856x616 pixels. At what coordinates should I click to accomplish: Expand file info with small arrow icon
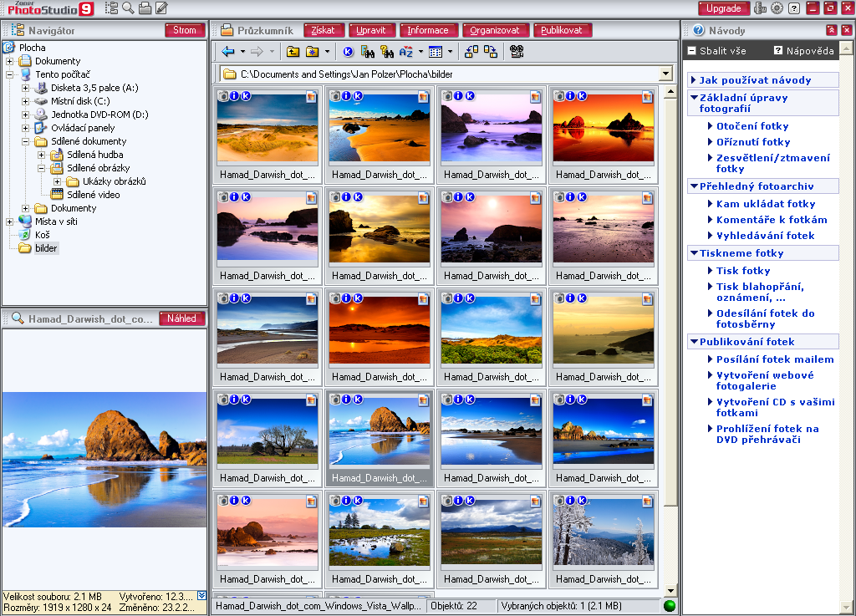pos(201,596)
